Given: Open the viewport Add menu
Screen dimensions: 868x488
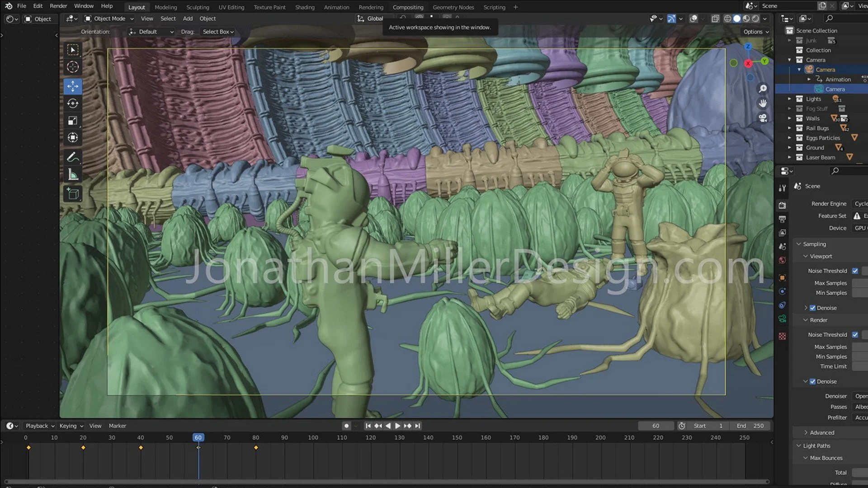Looking at the screenshot, I should coord(188,19).
